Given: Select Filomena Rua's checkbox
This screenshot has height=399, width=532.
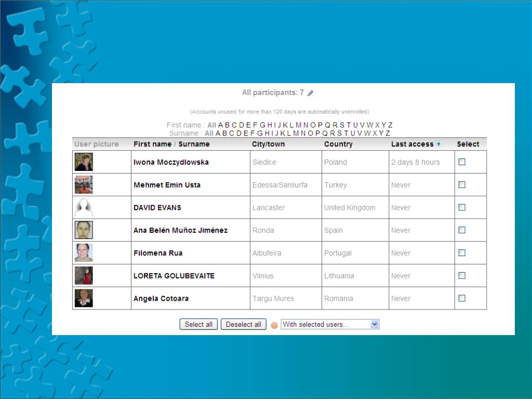Looking at the screenshot, I should 462,253.
